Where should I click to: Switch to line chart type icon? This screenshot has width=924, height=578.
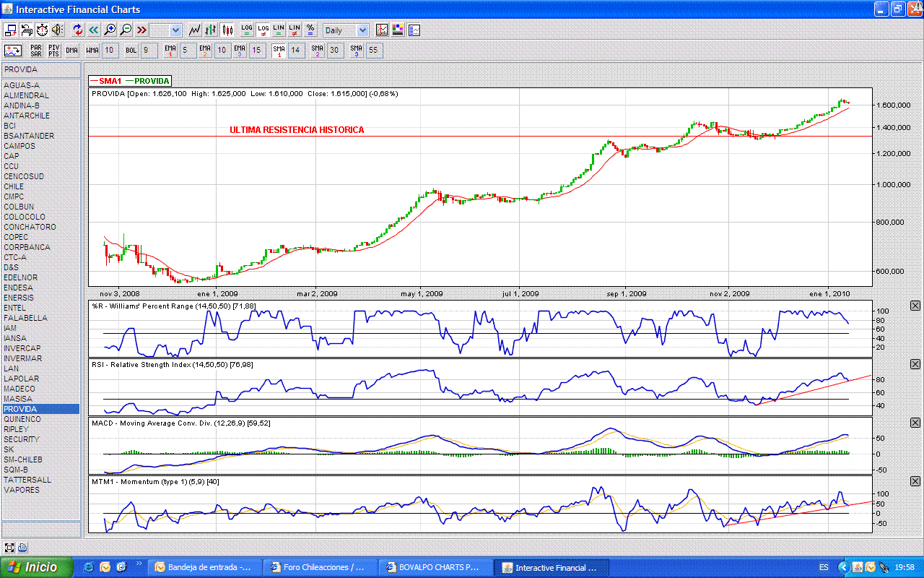[195, 30]
